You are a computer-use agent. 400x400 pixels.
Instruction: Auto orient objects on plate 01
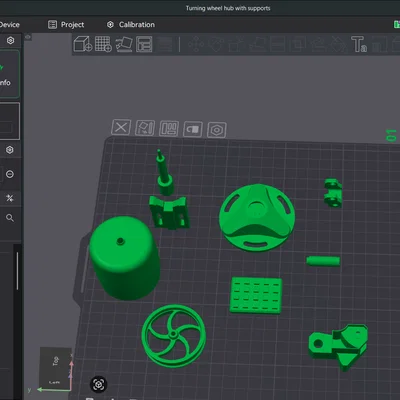coord(145,128)
